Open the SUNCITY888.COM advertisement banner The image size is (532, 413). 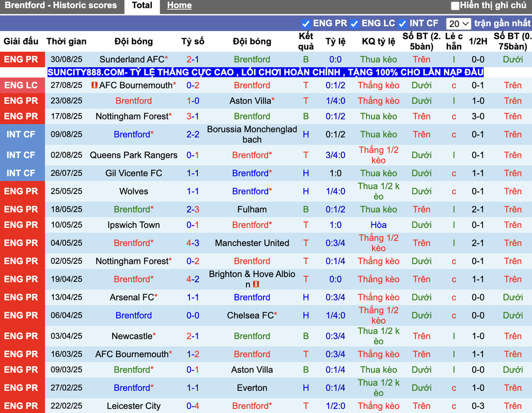coord(265,72)
